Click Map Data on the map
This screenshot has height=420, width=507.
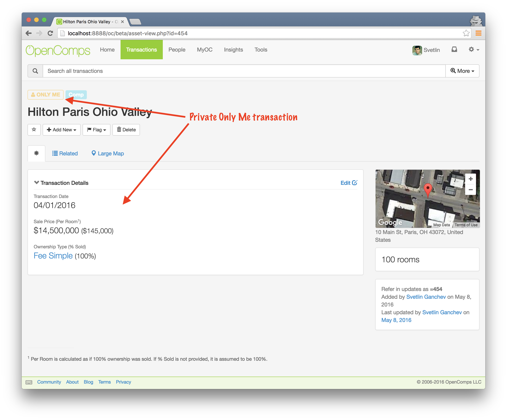(441, 225)
